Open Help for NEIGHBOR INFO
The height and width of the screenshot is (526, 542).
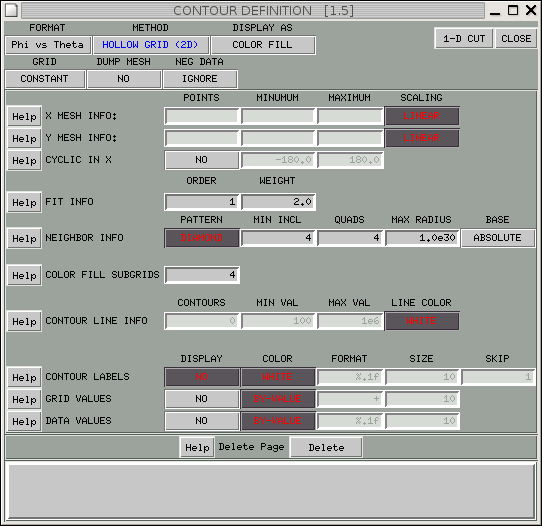(x=24, y=238)
